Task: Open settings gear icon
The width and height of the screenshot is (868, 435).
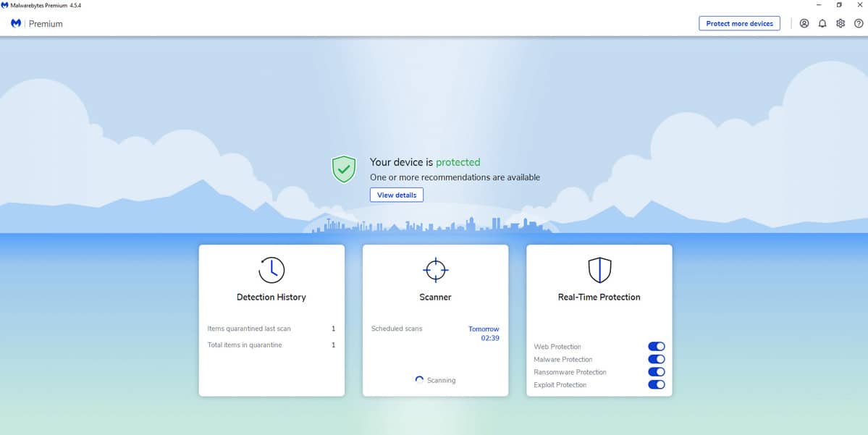Action: (840, 23)
